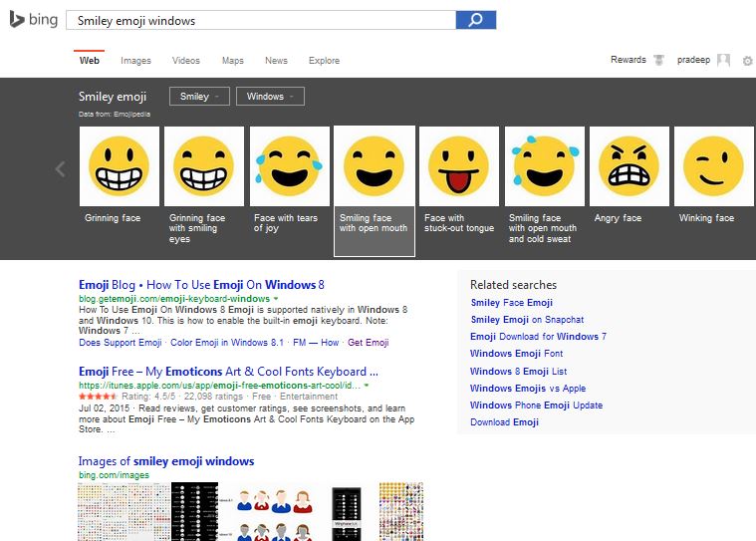
Task: Click the rightmost colorful emoji collage thumbnail
Action: 401,511
